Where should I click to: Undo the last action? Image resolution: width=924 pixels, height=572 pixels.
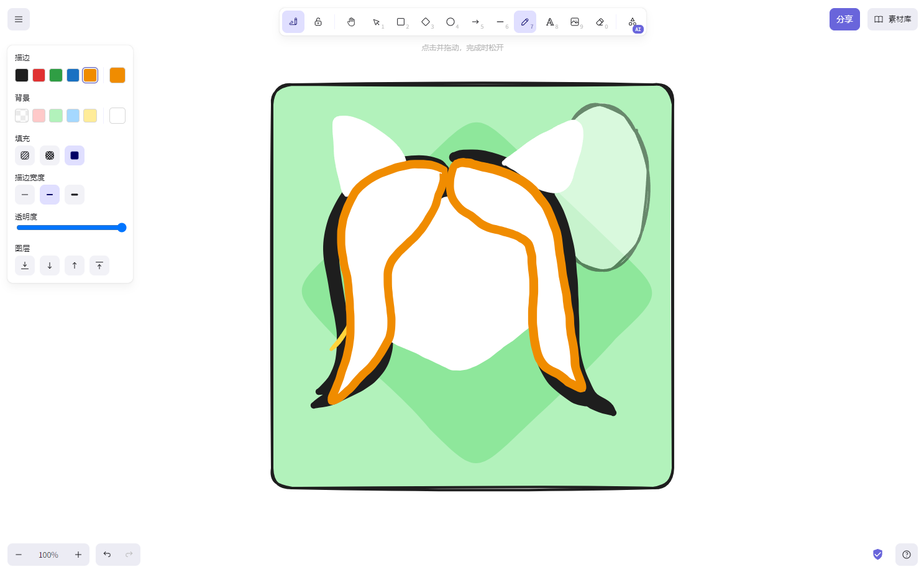coord(107,555)
